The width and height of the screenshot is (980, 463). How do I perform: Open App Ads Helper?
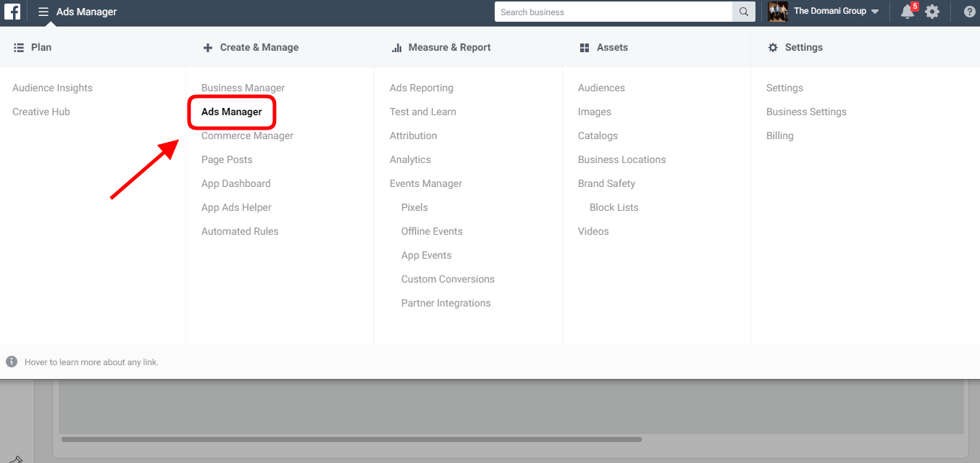point(236,207)
